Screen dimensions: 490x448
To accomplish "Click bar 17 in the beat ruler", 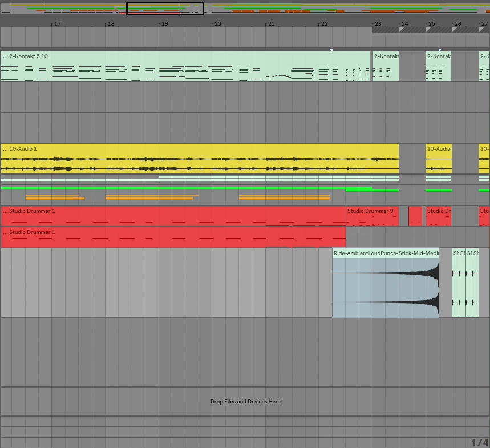I will (x=55, y=24).
